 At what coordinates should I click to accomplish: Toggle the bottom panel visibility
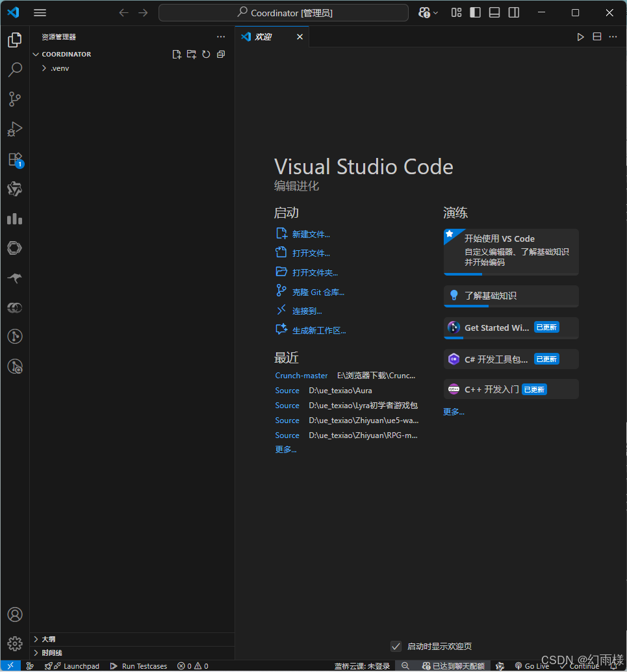pyautogui.click(x=494, y=13)
